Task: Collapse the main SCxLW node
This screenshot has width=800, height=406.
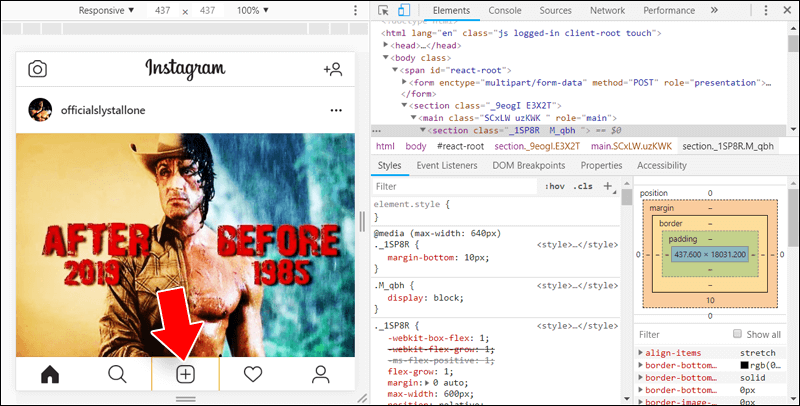Action: pyautogui.click(x=413, y=118)
